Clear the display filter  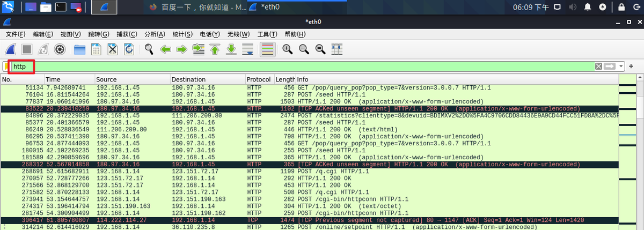pos(598,66)
